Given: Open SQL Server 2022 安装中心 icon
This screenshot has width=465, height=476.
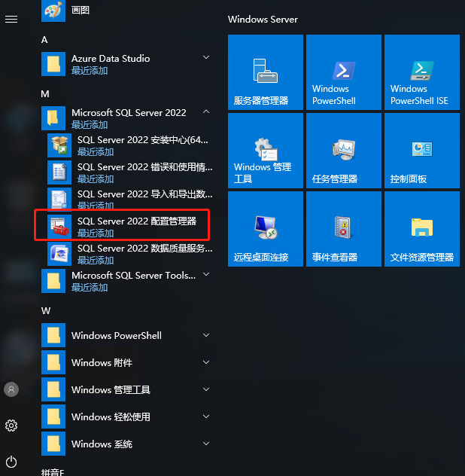Looking at the screenshot, I should click(x=59, y=145).
